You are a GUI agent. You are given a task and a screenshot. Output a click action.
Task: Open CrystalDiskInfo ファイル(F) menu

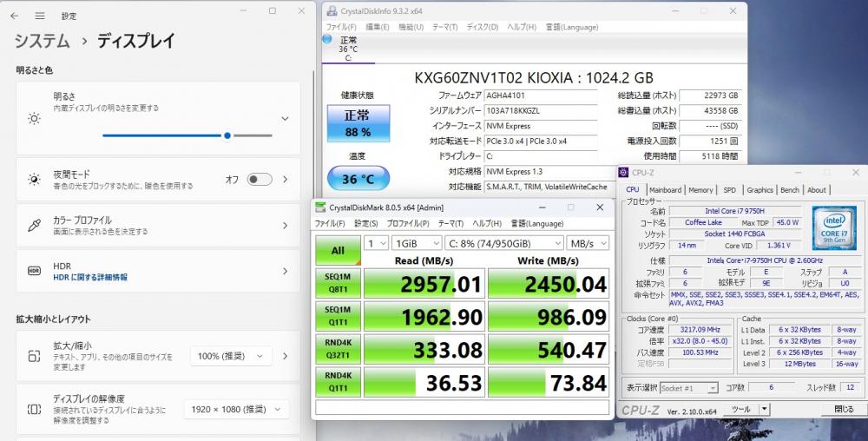coord(341,27)
